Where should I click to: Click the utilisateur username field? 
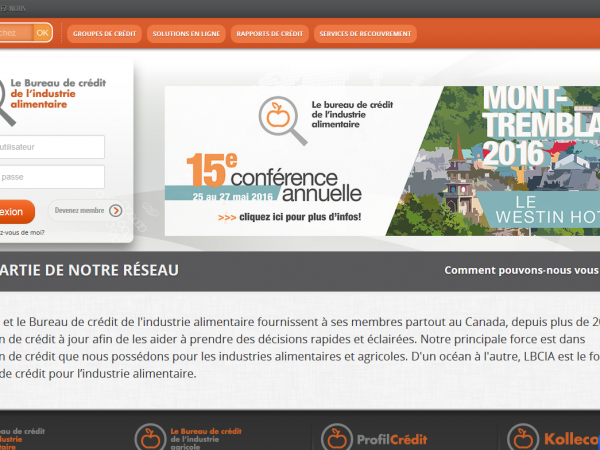[52, 147]
